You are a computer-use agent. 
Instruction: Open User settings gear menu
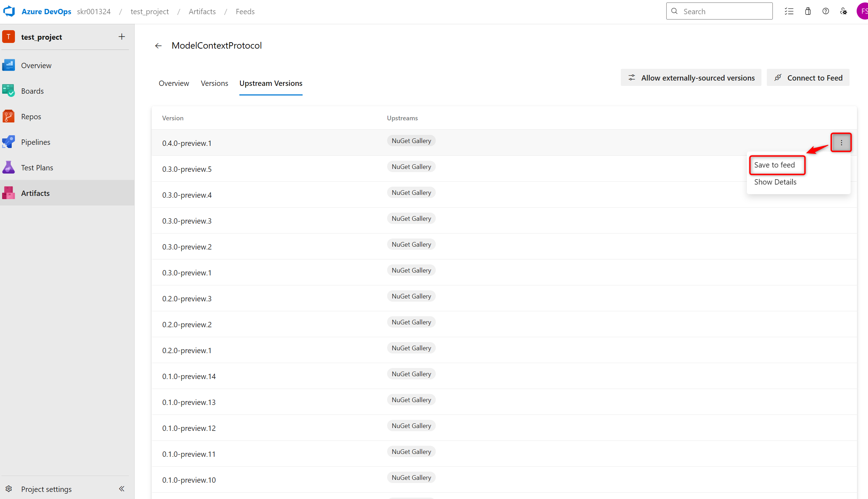click(x=844, y=11)
